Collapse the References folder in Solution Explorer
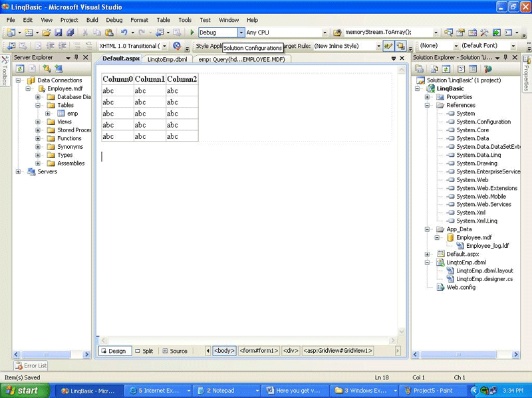The width and height of the screenshot is (532, 398). pos(427,105)
